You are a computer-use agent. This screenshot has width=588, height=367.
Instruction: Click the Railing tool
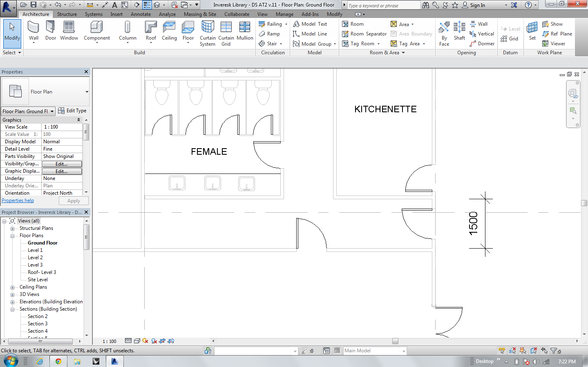[x=273, y=24]
